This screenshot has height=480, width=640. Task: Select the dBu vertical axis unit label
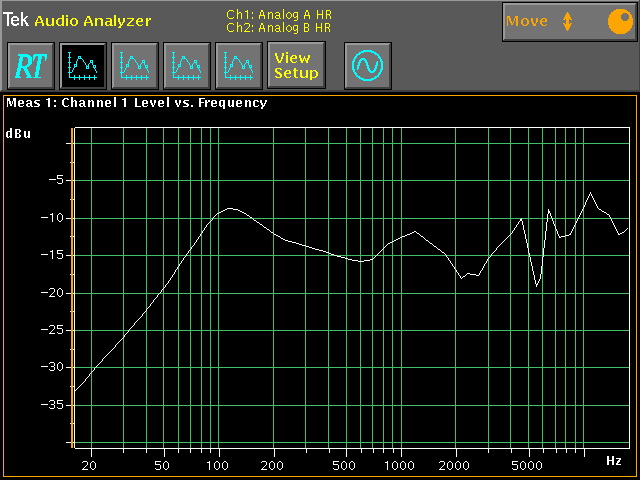pyautogui.click(x=18, y=133)
